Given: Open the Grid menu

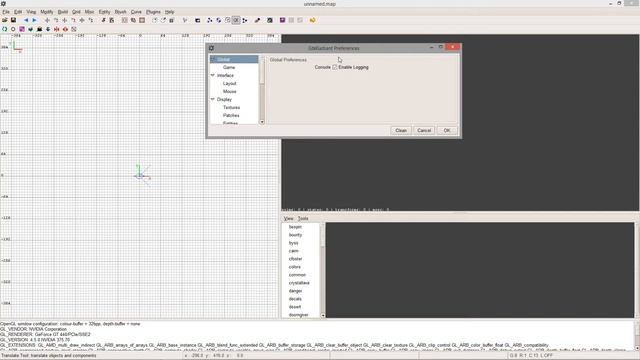Looking at the screenshot, I should tap(76, 12).
